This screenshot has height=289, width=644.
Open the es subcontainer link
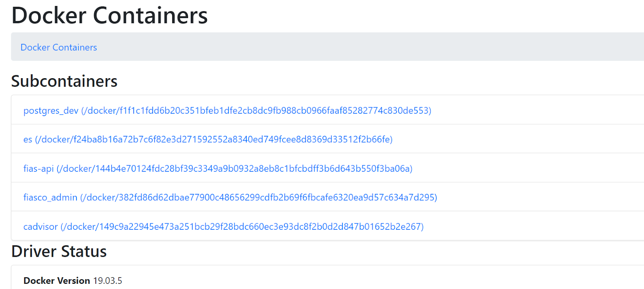27,139
